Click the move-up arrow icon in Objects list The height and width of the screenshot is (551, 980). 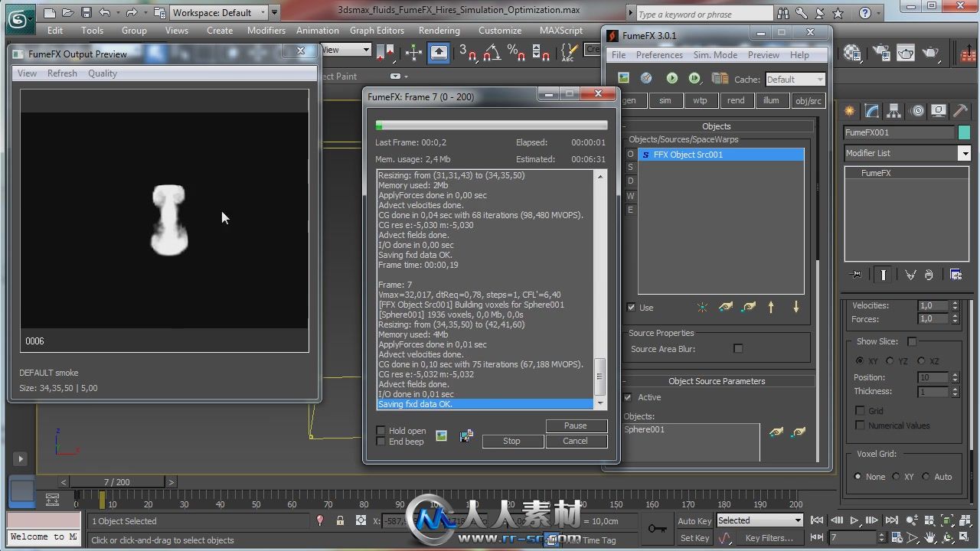tap(771, 307)
